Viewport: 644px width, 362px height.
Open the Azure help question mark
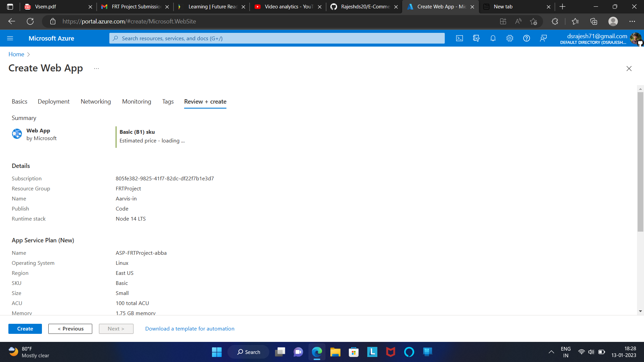click(527, 38)
